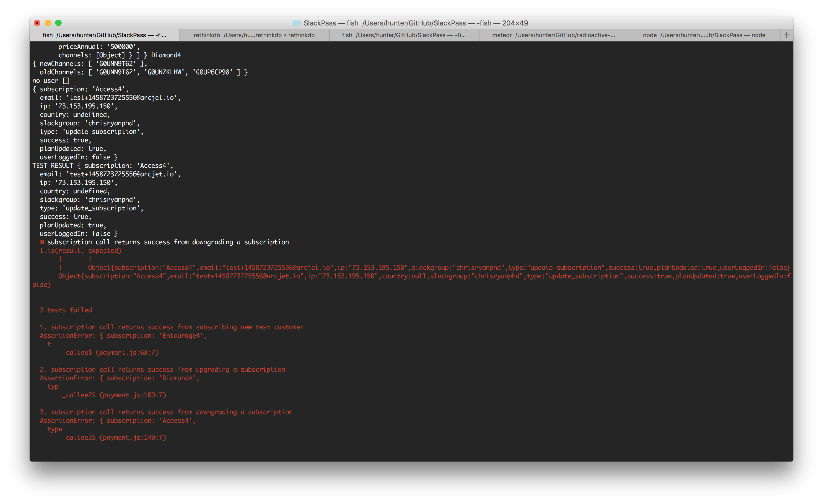The image size is (823, 504).
Task: Click failure 2 upgrading a subscription title
Action: click(x=162, y=369)
